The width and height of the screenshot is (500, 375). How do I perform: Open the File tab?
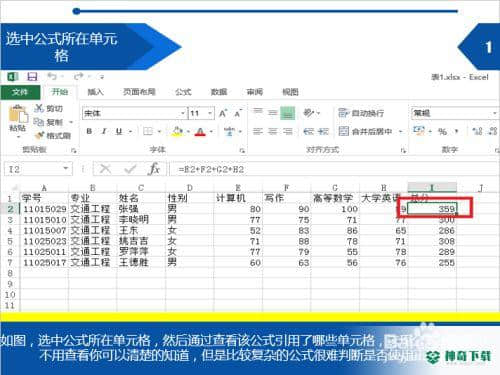point(20,92)
